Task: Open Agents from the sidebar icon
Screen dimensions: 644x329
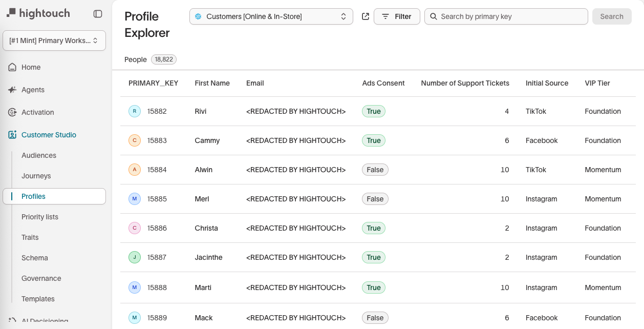Action: (x=12, y=90)
